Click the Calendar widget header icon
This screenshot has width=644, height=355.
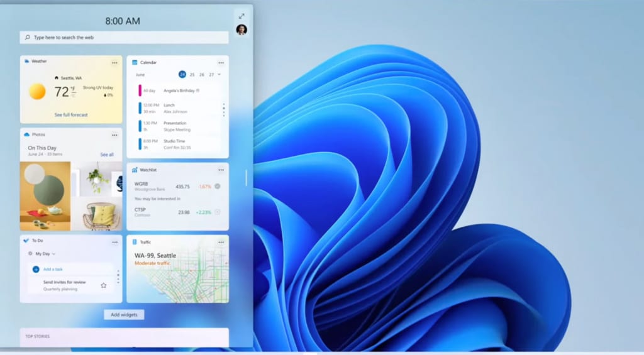135,62
